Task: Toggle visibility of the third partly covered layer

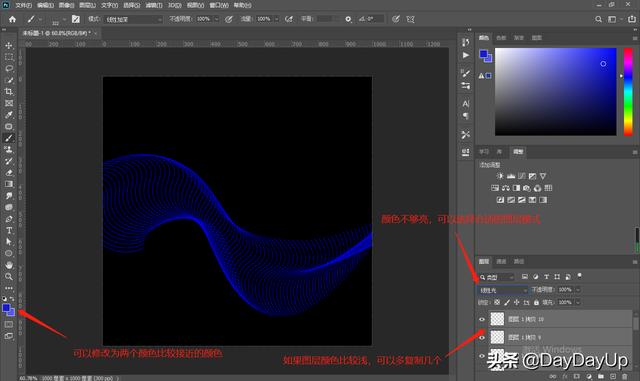Action: (x=482, y=356)
